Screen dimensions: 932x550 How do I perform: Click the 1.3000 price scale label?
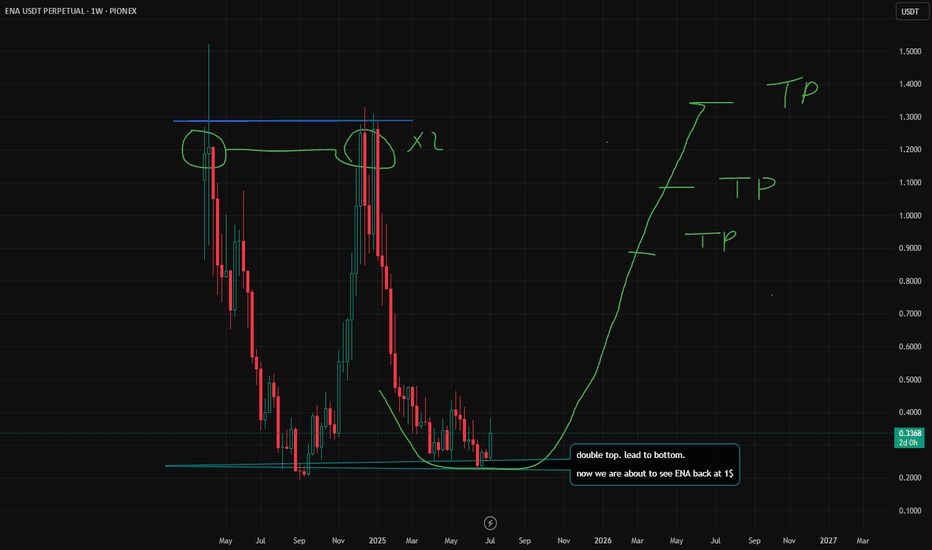tap(910, 117)
